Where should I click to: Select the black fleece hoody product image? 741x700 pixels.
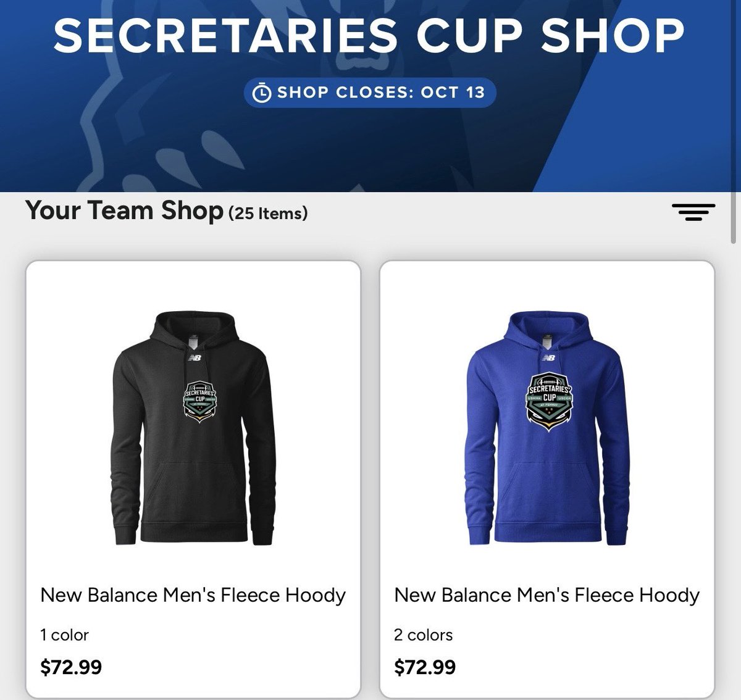(193, 428)
